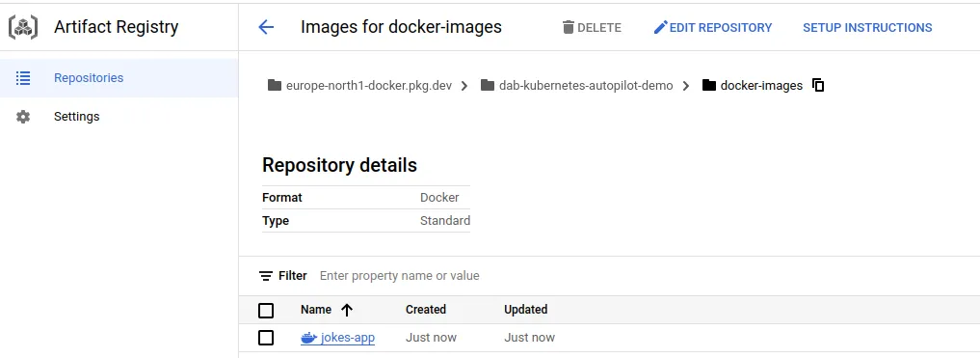Click the Filter label text

[293, 276]
